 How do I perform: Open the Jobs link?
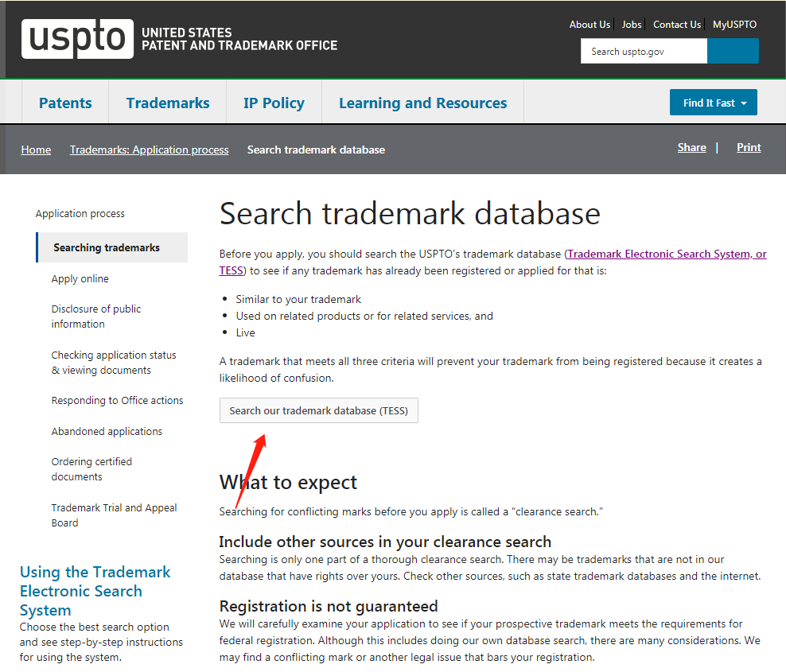[632, 25]
